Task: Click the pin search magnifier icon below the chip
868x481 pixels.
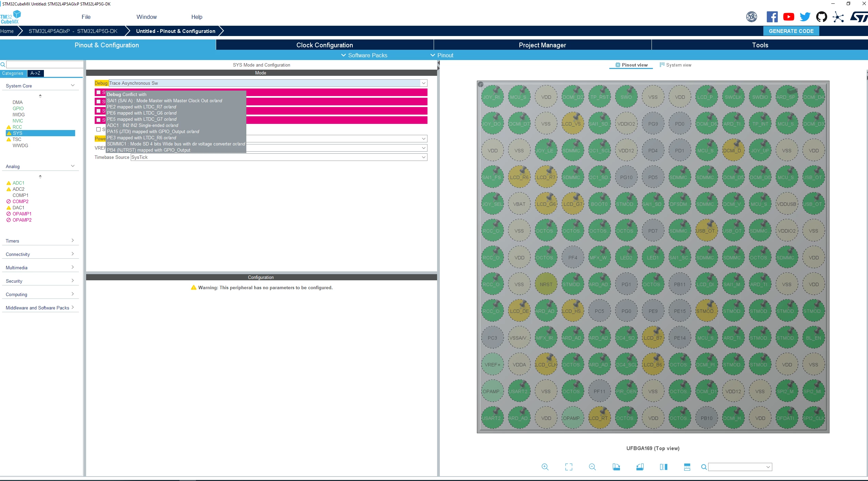Action: 704,467
